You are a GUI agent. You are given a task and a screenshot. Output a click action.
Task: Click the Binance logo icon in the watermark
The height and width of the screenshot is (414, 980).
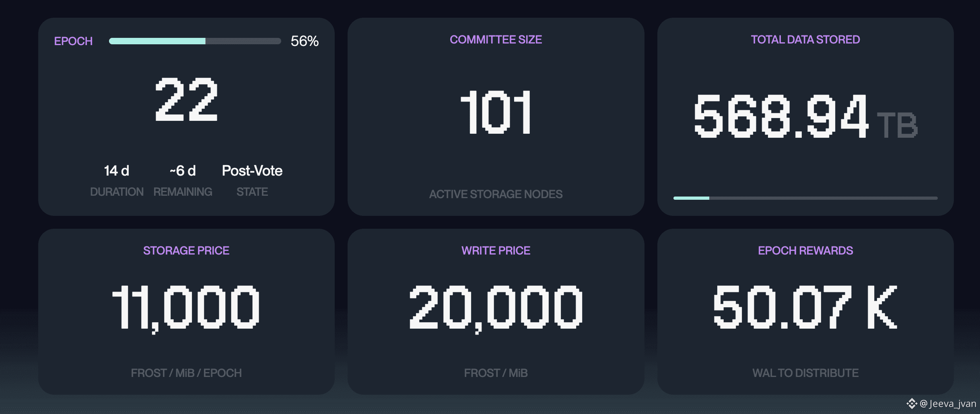pyautogui.click(x=912, y=403)
